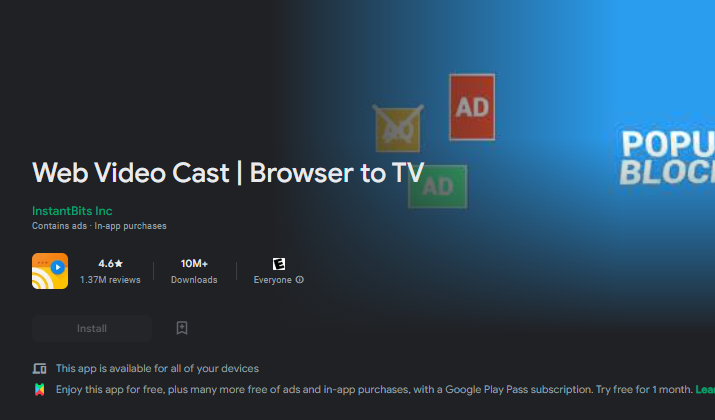
Task: Click the app title Web Video Cast
Action: [x=228, y=173]
